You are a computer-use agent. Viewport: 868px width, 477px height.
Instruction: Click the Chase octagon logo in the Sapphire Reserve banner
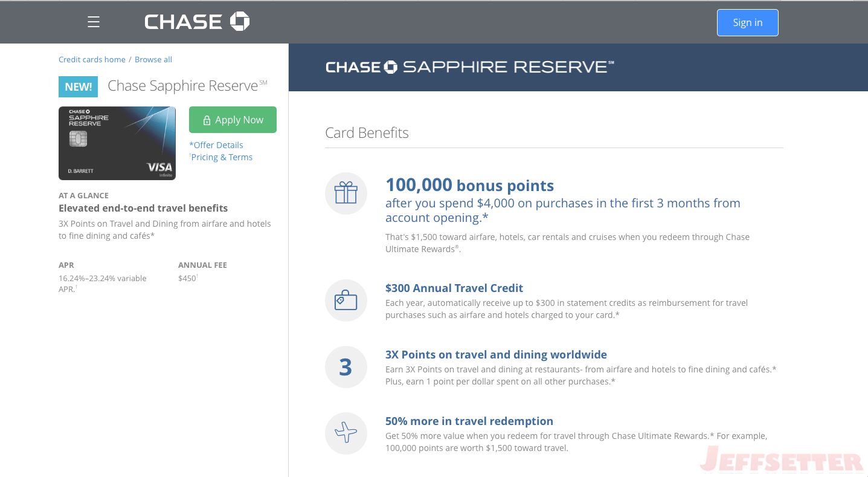390,67
